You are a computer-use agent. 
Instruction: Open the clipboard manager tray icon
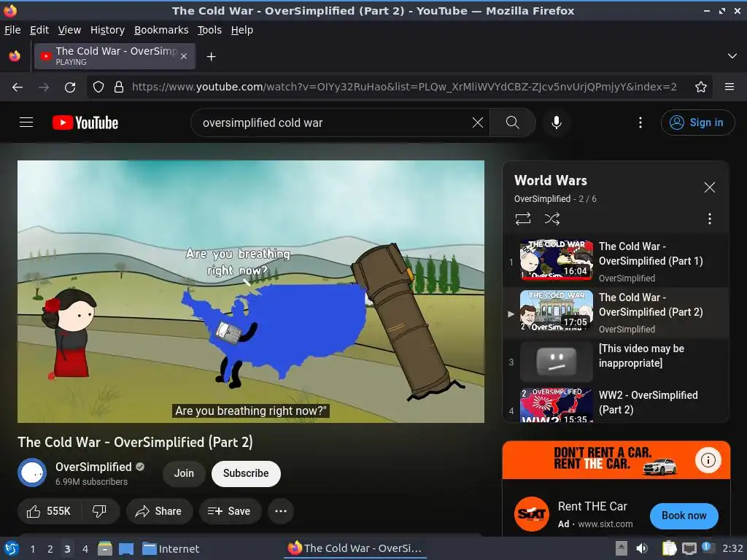pyautogui.click(x=670, y=548)
